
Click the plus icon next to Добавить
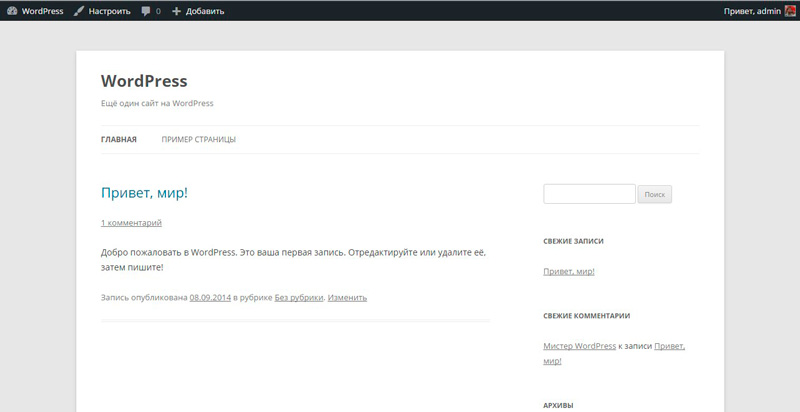(177, 11)
